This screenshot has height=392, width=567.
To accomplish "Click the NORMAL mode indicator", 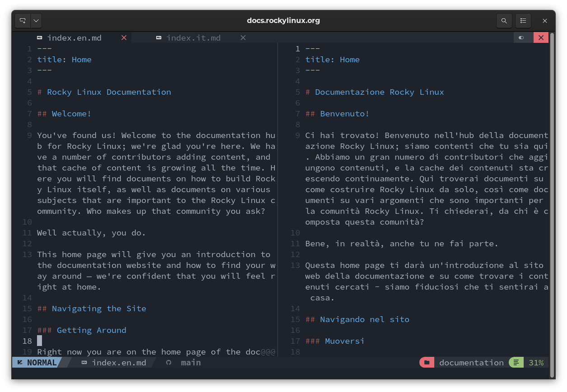I will tap(40, 362).
